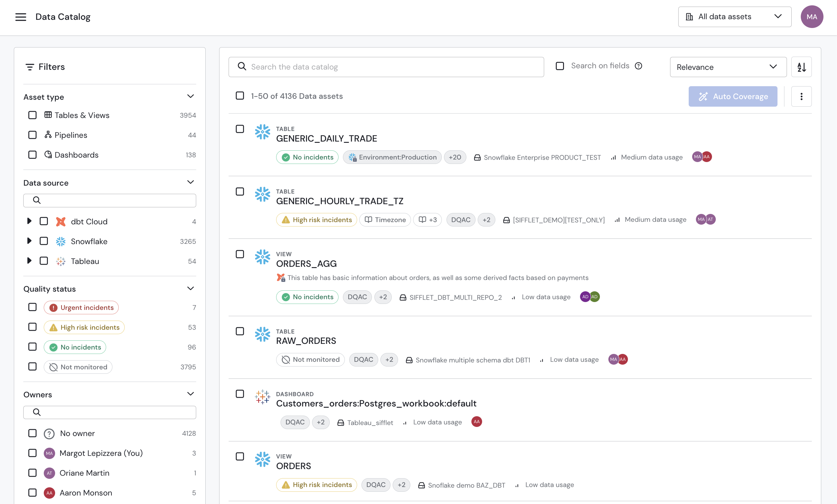Open the All data assets selector
Image resolution: width=837 pixels, height=504 pixels.
pyautogui.click(x=734, y=17)
